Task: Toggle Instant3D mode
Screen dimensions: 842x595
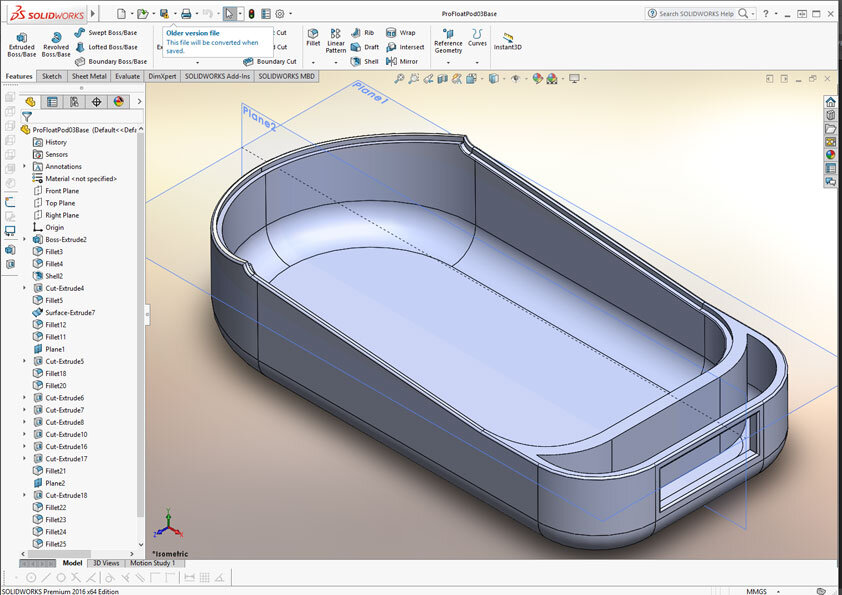Action: tap(507, 40)
